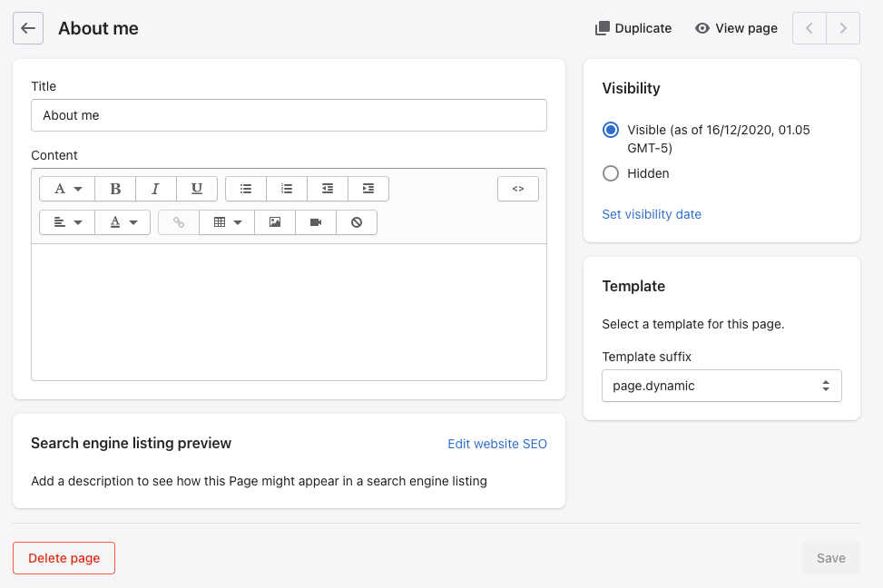Click the Edit website SEO link
This screenshot has width=883, height=588.
coord(497,444)
